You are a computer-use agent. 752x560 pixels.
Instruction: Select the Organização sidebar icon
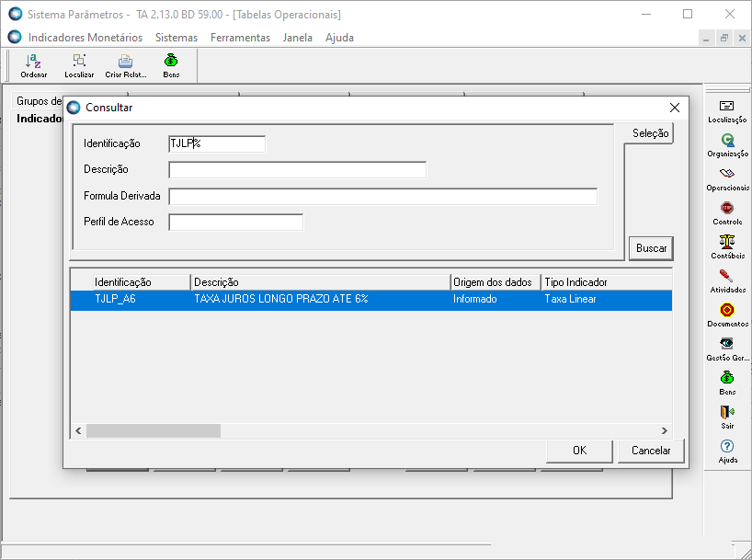[x=727, y=145]
